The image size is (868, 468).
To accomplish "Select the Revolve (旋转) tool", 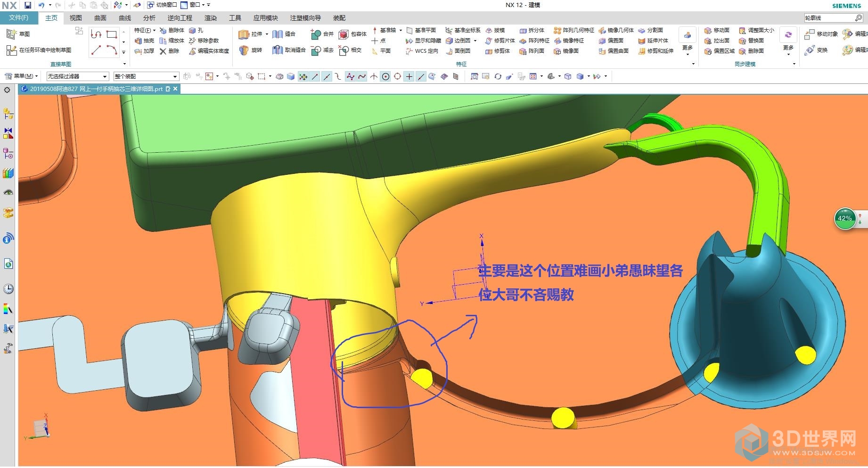I will pyautogui.click(x=250, y=50).
